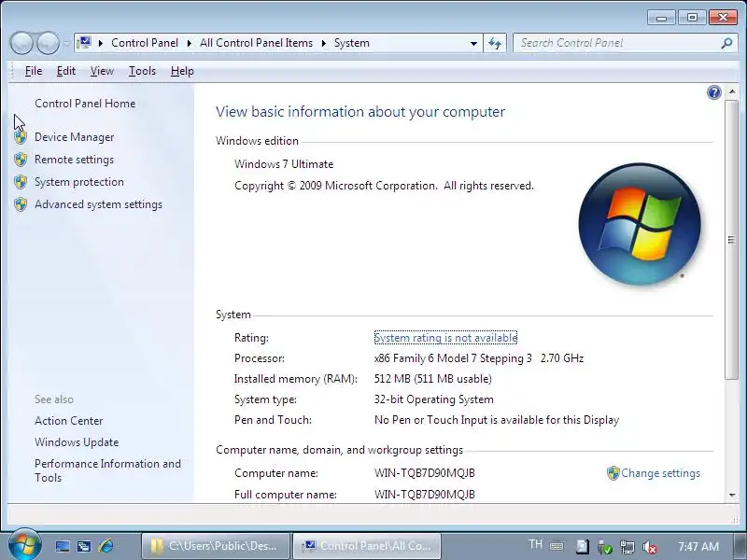Click 'Windows 7 Ultimate' edition text

pos(284,164)
